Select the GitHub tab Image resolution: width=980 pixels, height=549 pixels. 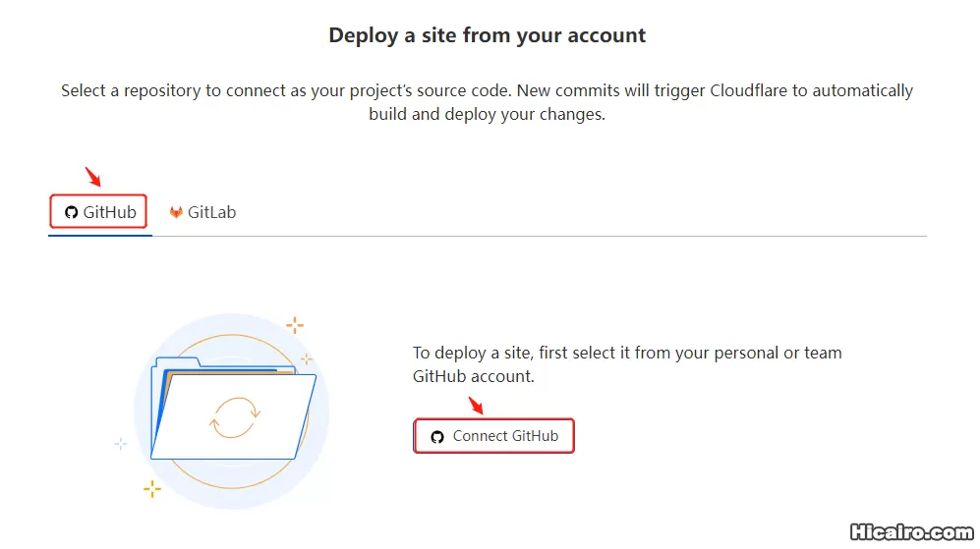coord(99,212)
